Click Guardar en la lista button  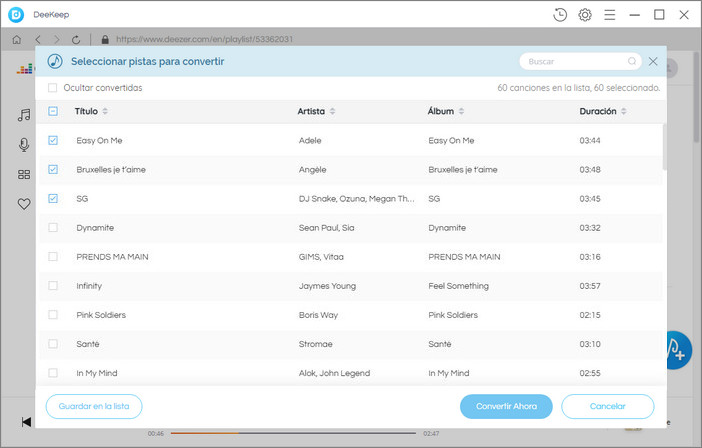click(94, 406)
